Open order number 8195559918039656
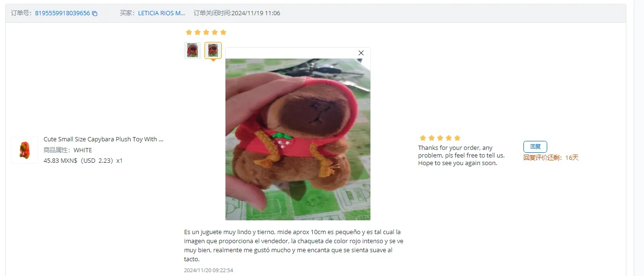Viewport: 644px width, 276px height. click(x=62, y=13)
